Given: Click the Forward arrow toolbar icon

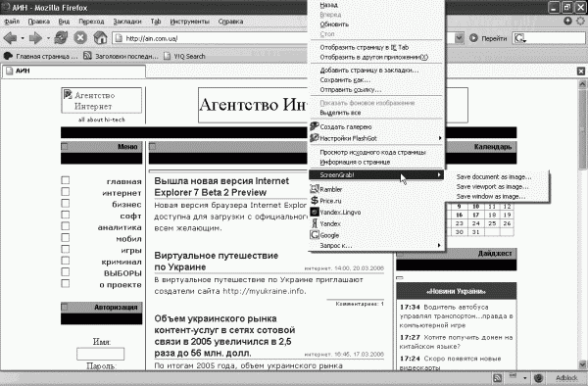Looking at the screenshot, I should coord(35,38).
